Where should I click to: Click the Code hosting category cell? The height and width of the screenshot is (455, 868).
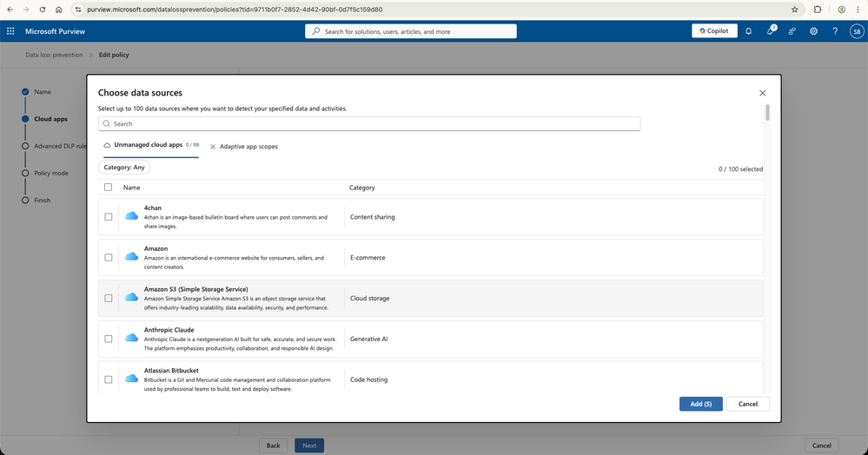coord(368,379)
